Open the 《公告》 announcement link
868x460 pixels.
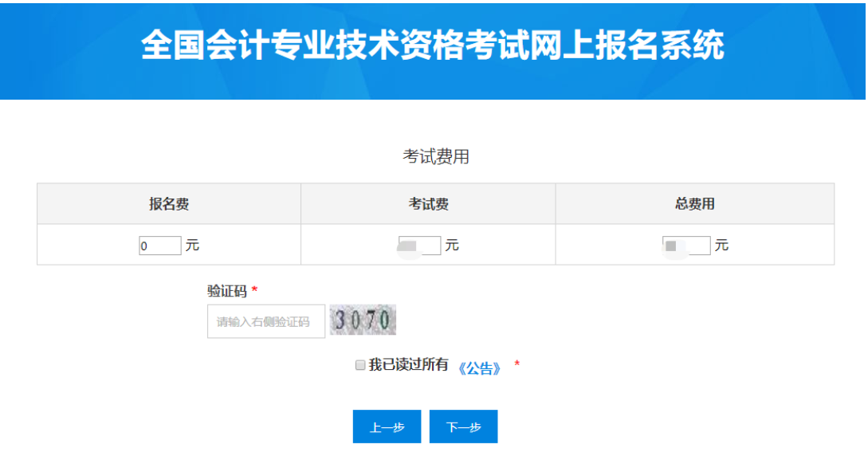pos(481,368)
